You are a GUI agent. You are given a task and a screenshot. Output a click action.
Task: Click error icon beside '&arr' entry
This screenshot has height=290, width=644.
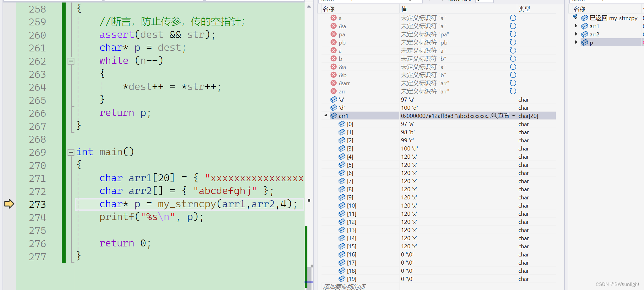pyautogui.click(x=333, y=83)
